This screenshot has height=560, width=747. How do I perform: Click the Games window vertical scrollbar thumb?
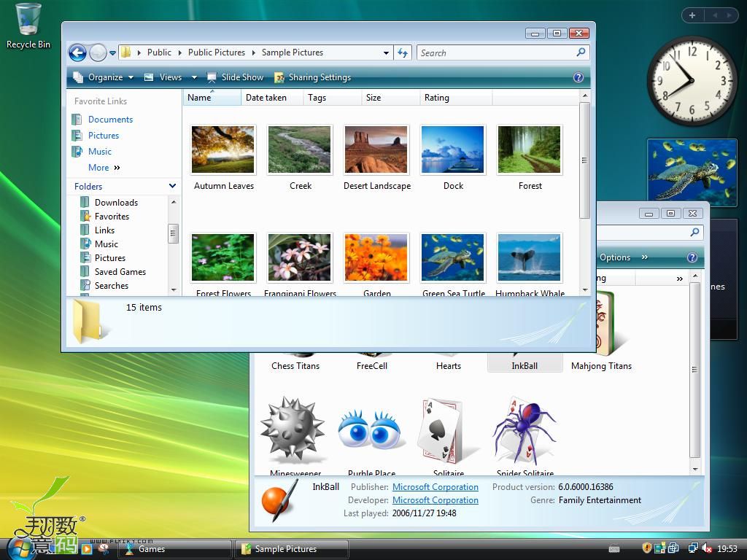tap(694, 370)
